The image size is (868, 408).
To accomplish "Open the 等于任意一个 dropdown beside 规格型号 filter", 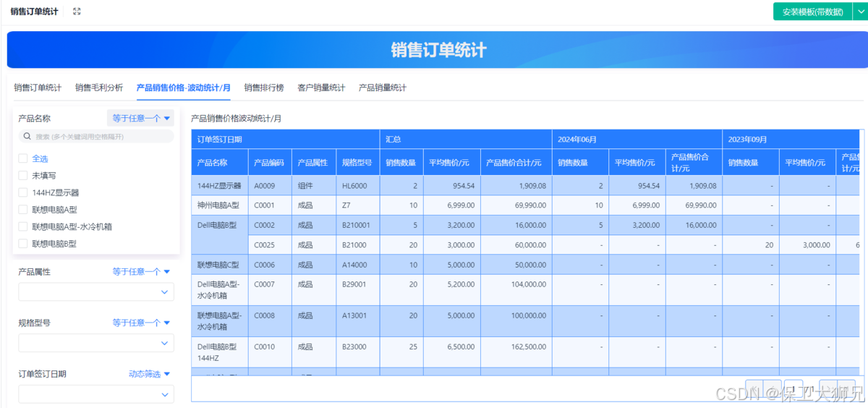I will [x=141, y=323].
